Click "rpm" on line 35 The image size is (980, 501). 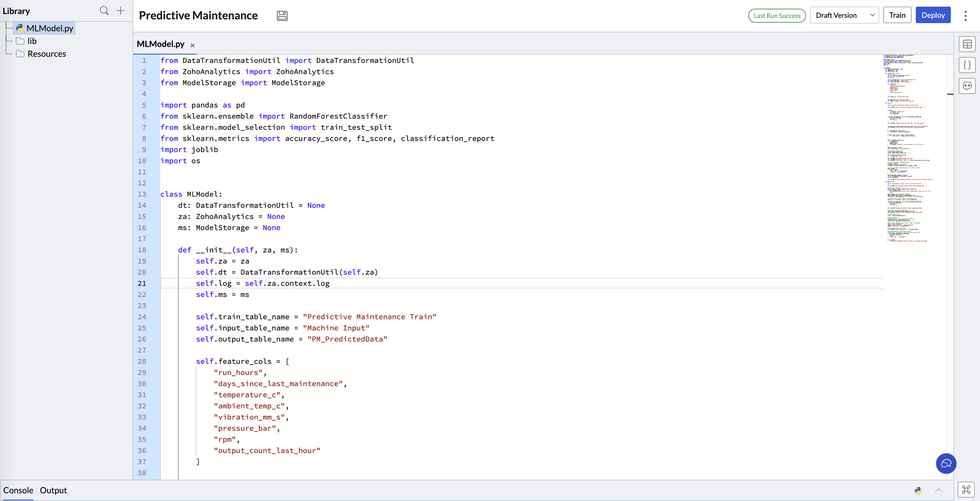tap(225, 440)
